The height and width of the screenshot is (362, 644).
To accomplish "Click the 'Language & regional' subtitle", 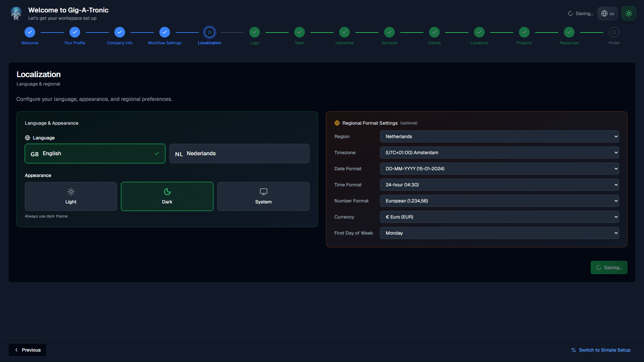I will [x=38, y=84].
